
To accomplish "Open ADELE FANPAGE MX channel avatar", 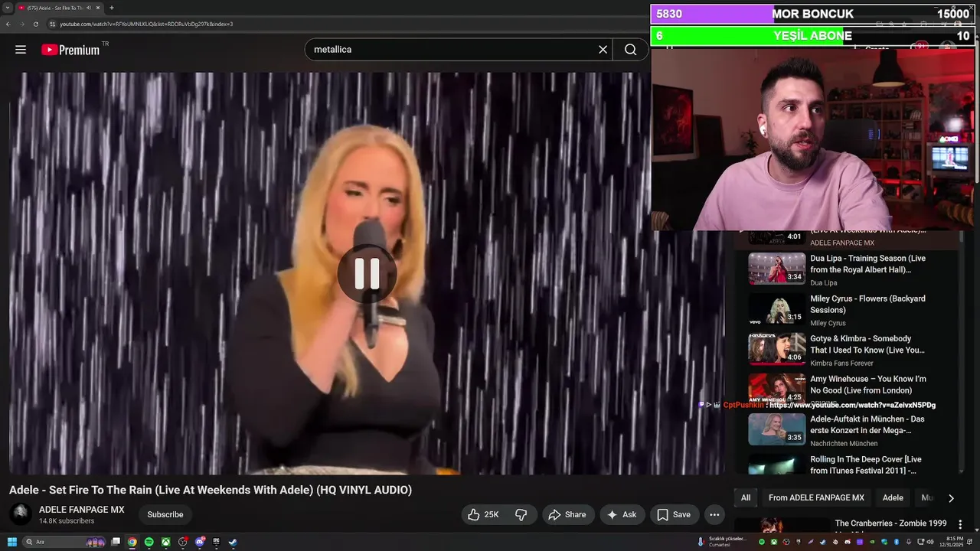I will (21, 514).
